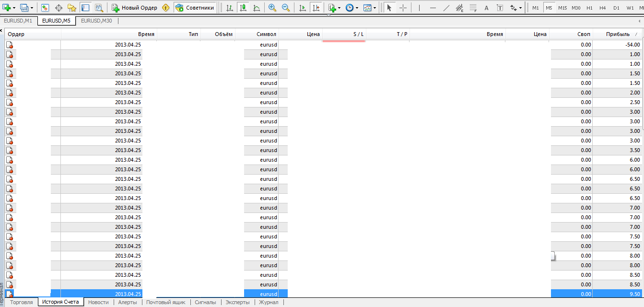Select the Horizontal Line tool
This screenshot has width=644, height=307.
coord(433,8)
